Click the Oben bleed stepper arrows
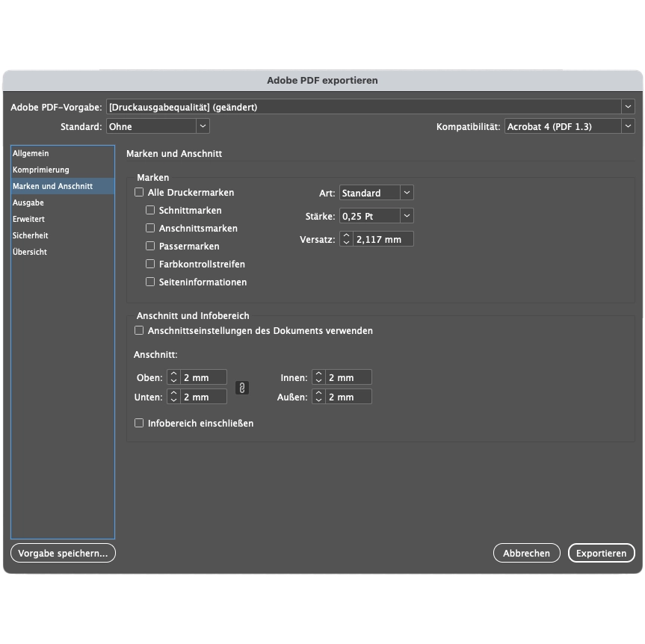The width and height of the screenshot is (645, 644). point(173,377)
